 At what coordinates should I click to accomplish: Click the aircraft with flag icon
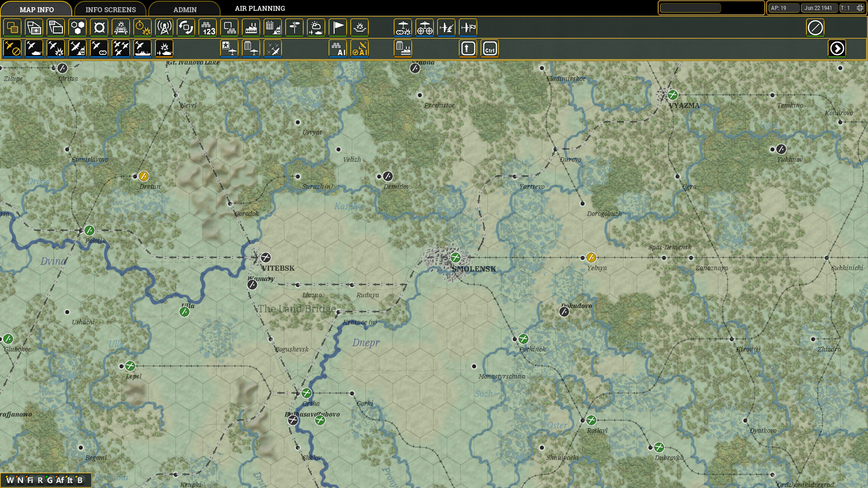click(x=468, y=28)
